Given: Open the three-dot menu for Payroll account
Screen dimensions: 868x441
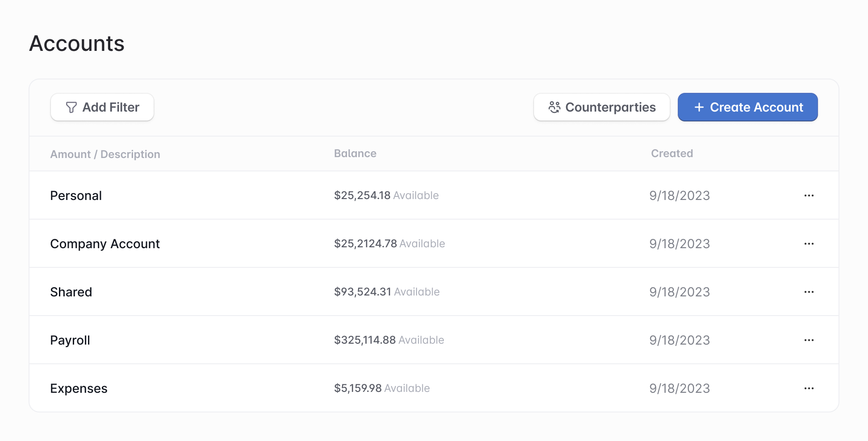Looking at the screenshot, I should 809,340.
